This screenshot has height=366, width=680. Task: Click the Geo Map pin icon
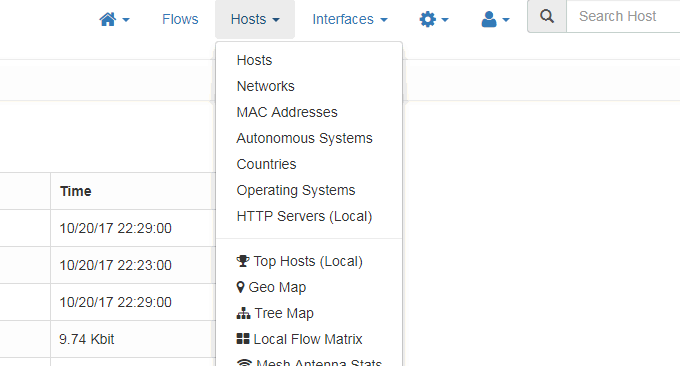pyautogui.click(x=240, y=287)
